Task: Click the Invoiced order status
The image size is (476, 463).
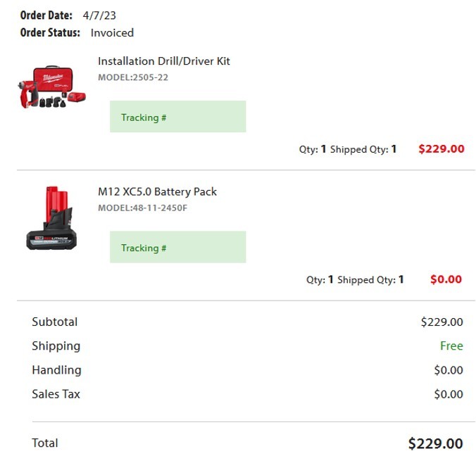Action: click(x=112, y=32)
